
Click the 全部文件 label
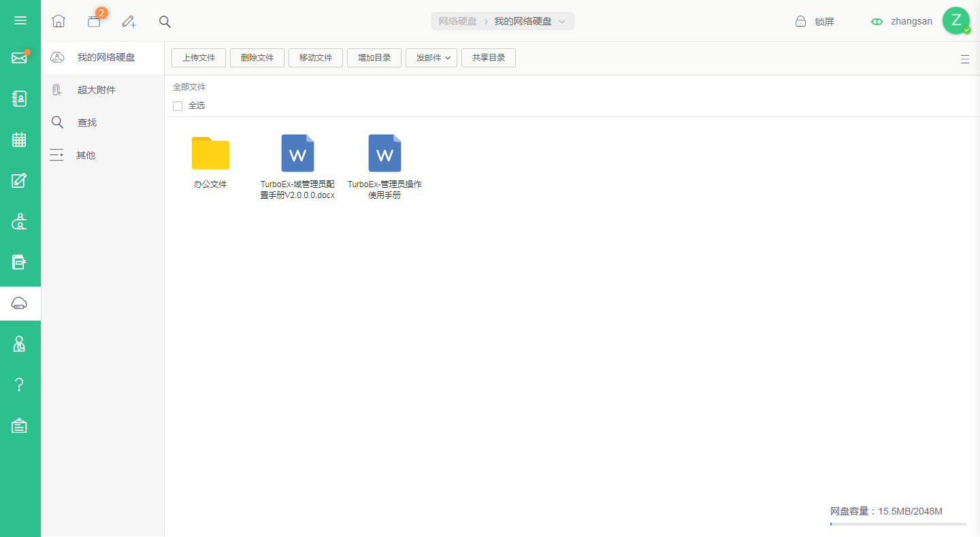[189, 87]
